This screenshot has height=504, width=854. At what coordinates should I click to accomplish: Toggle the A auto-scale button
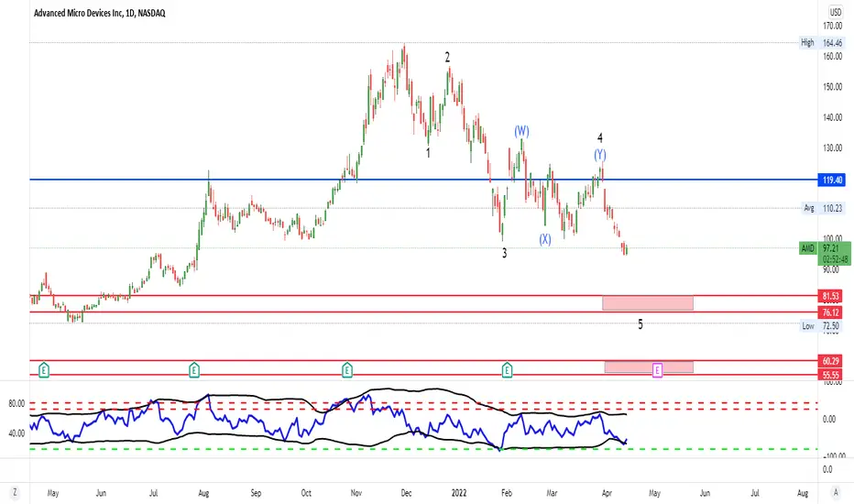click(836, 493)
